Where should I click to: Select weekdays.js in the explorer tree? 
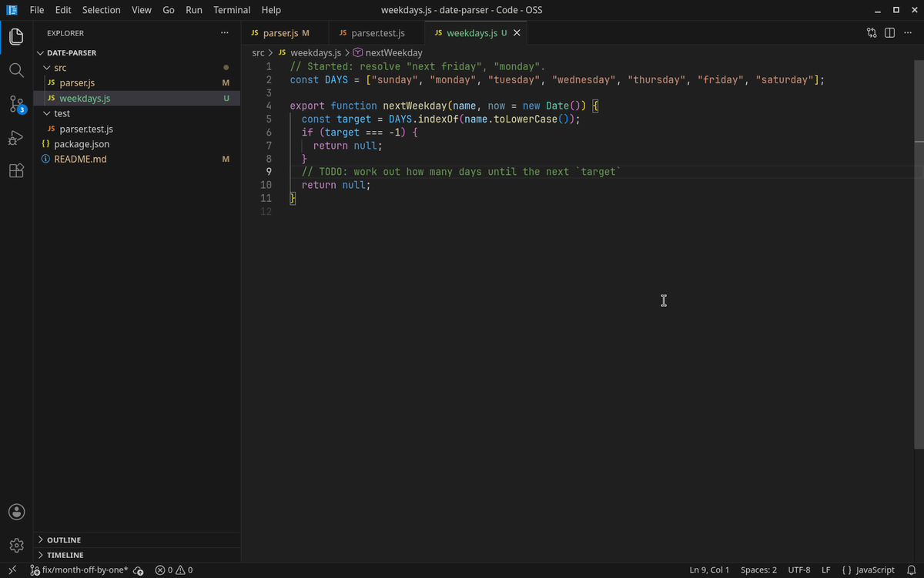[137, 99]
